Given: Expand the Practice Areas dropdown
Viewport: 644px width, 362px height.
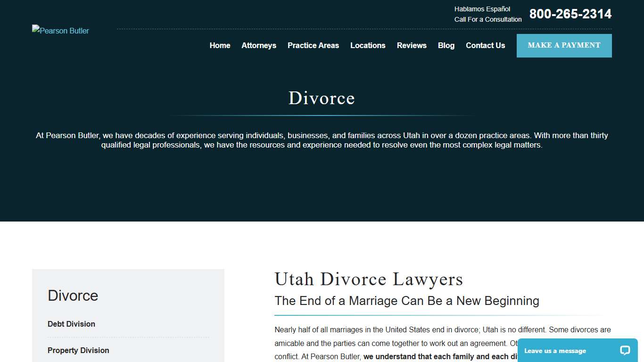Looking at the screenshot, I should (313, 45).
